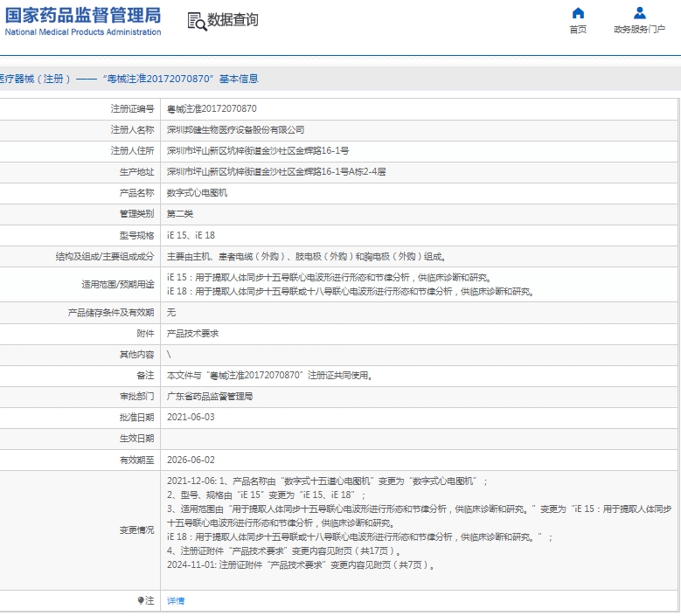Click the empty 生效日期 value cell
The height and width of the screenshot is (616, 681).
point(419,439)
